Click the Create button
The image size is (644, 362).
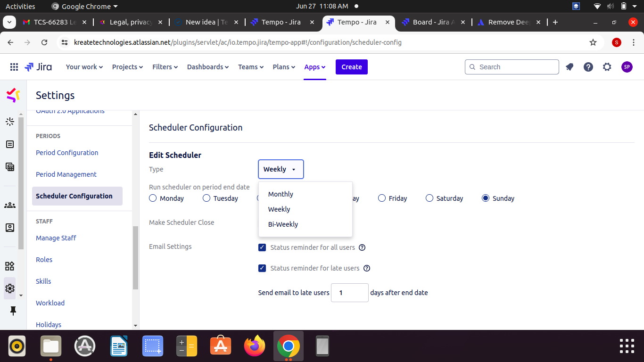351,67
